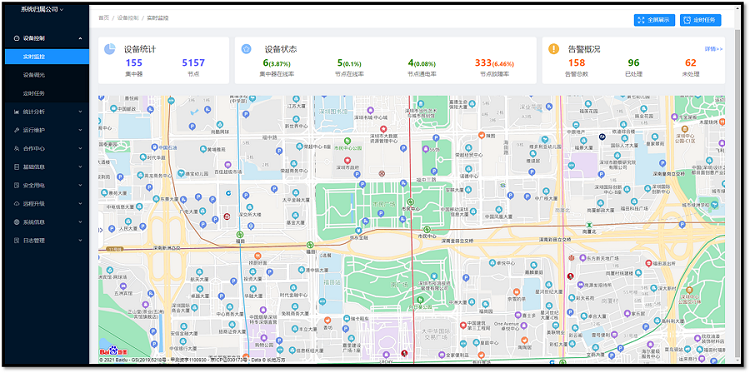Viewport: 750px width, 373px height.
Task: Expand the 远程升级 menu chevron
Action: tap(80, 204)
